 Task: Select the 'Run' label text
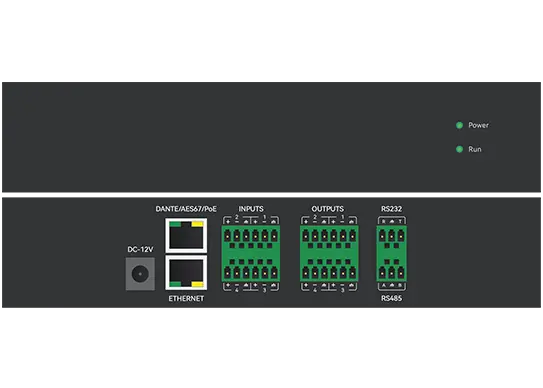click(475, 149)
